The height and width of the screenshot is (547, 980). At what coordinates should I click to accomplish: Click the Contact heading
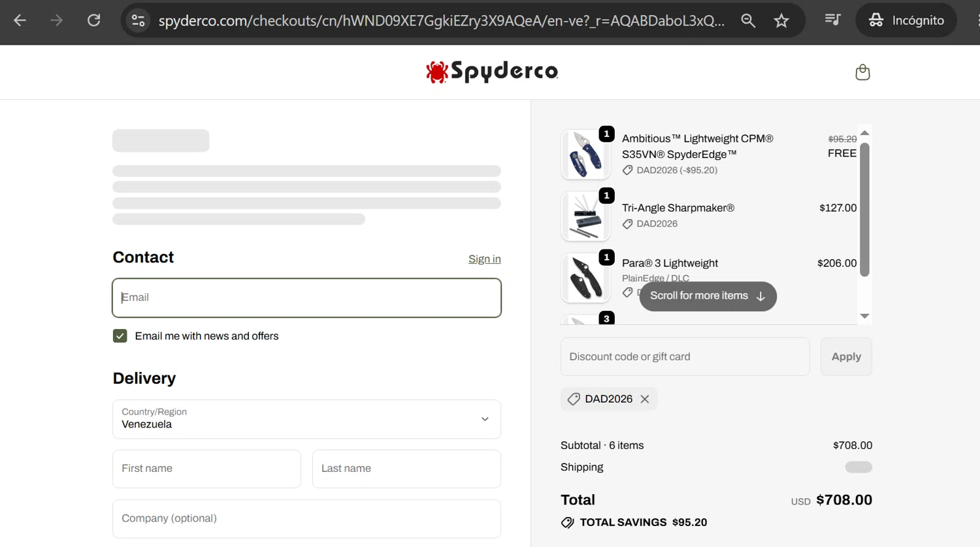click(x=143, y=257)
